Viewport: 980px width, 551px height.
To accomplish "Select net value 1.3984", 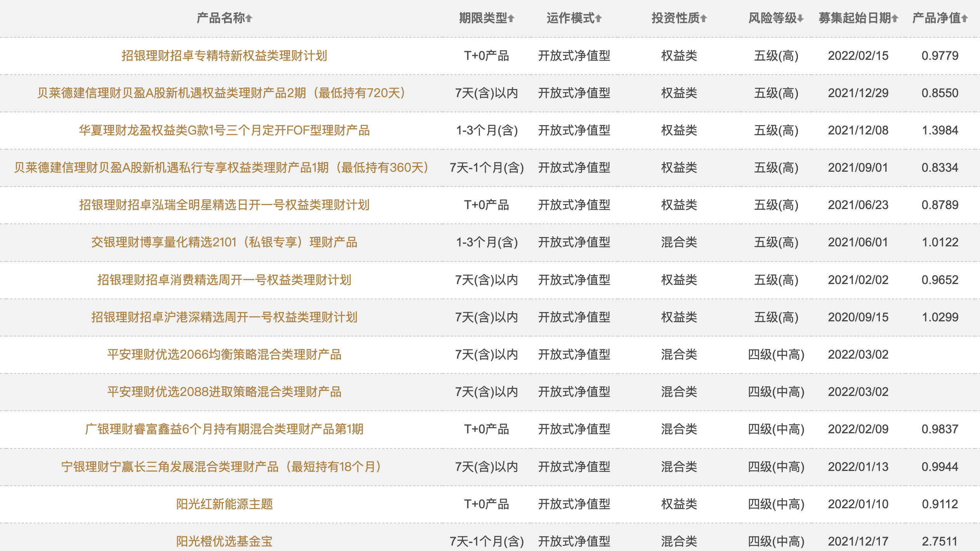I will pos(940,130).
